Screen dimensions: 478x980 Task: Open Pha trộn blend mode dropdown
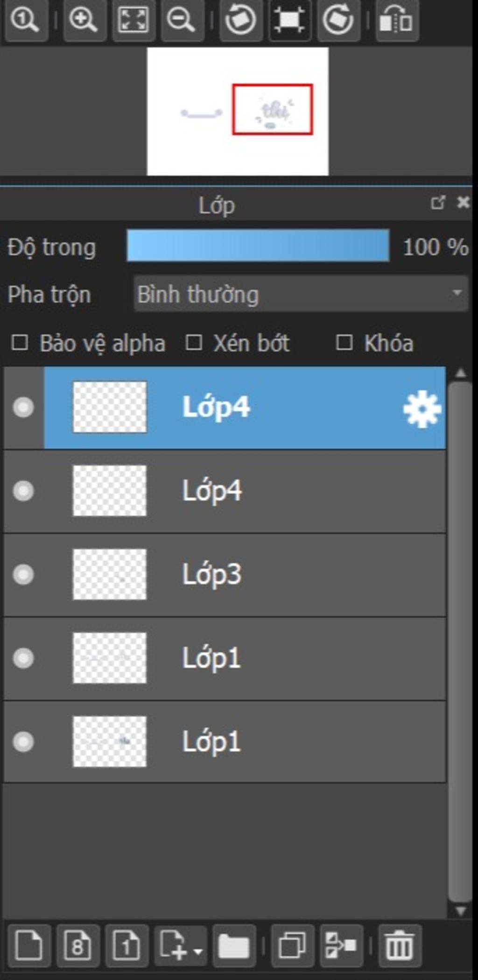pos(301,294)
